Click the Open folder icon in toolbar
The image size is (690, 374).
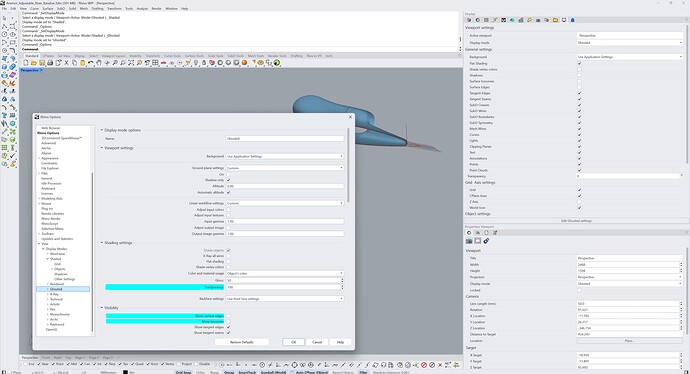(x=34, y=63)
